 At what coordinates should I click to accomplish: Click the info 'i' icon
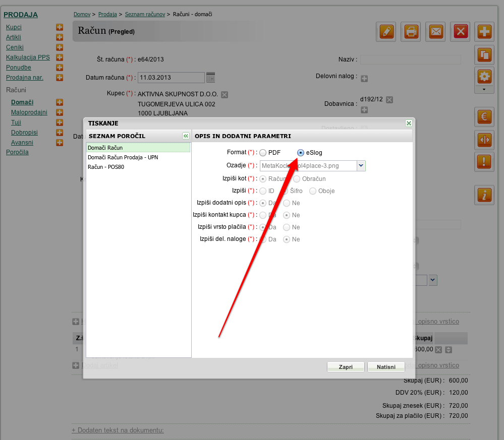pos(484,195)
